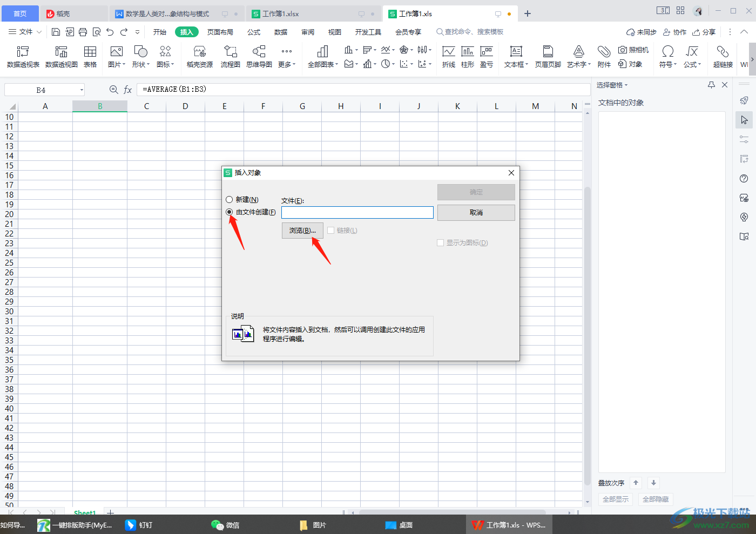Click the 数据透视图 pivot chart icon
Screen dimensions: 756x534
62,57
